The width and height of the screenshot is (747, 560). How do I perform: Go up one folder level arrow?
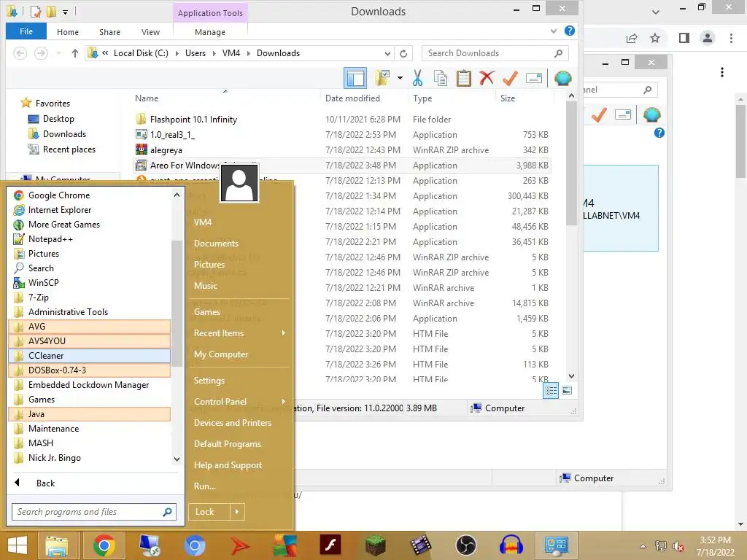coord(75,53)
